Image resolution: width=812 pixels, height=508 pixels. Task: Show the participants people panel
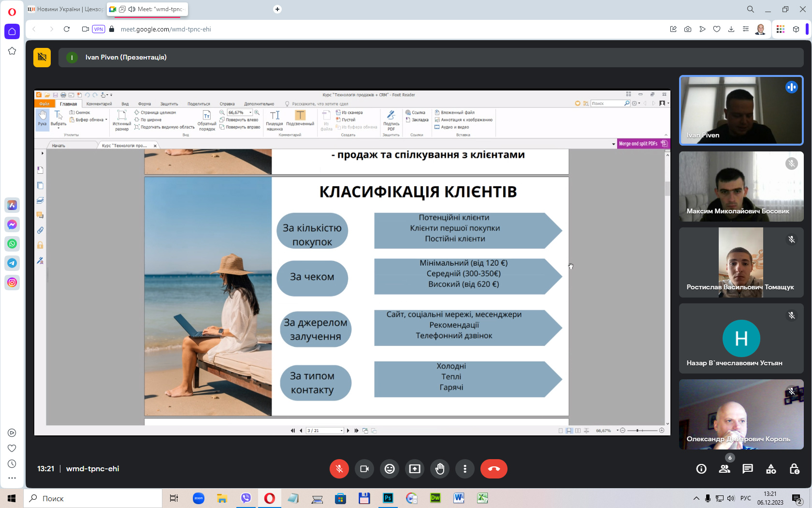tap(725, 469)
